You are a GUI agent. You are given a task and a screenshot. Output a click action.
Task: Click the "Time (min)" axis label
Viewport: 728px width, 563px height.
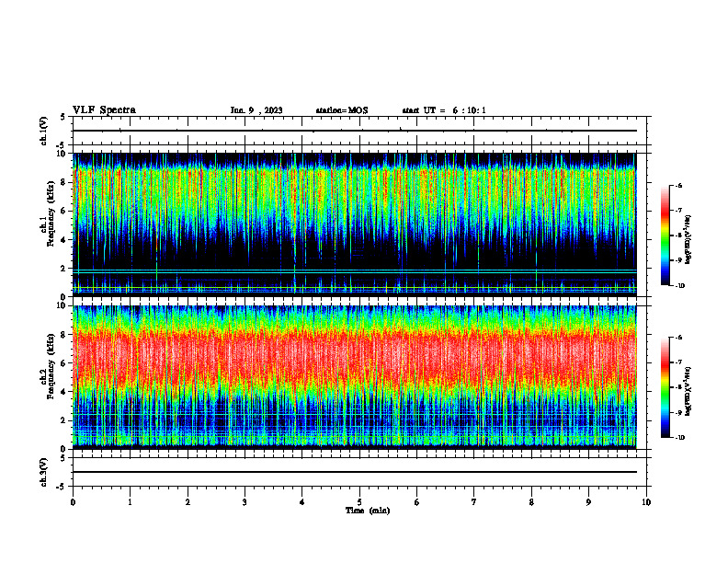[368, 511]
